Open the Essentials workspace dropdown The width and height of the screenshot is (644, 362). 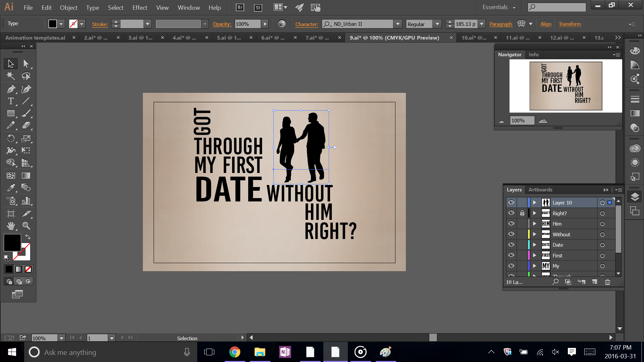(499, 7)
